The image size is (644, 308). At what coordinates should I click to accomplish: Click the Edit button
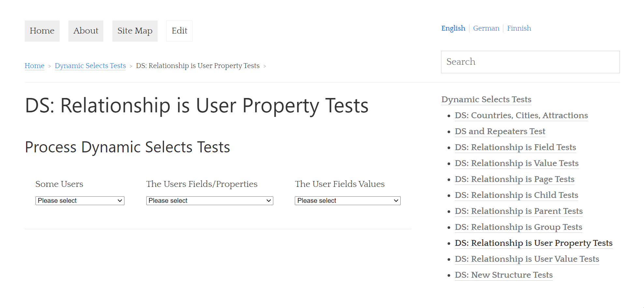[x=179, y=31]
